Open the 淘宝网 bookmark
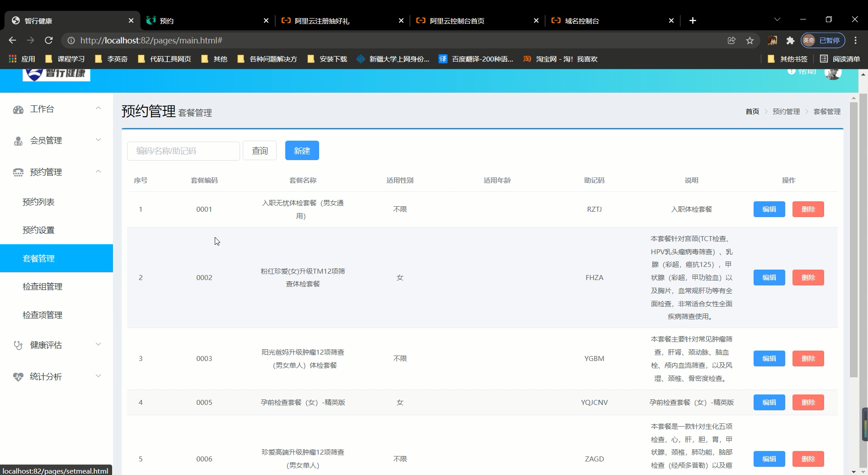 tap(560, 59)
